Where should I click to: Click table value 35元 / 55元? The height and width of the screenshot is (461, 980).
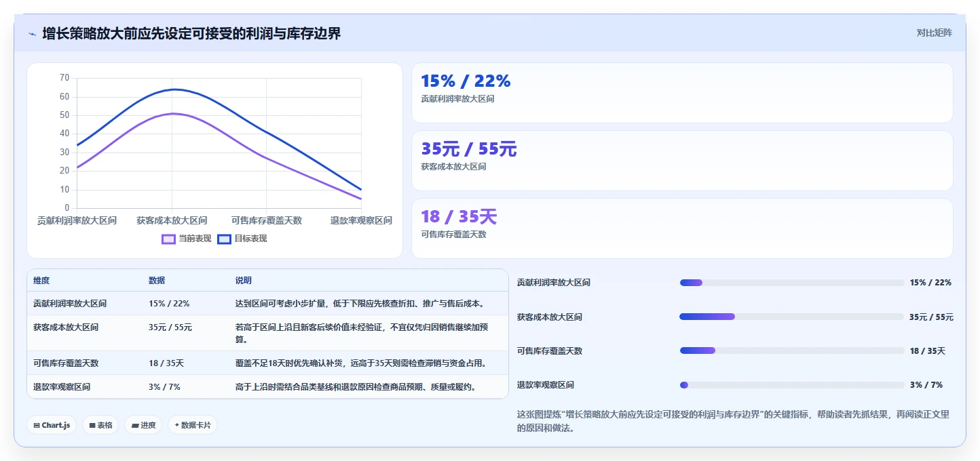click(x=170, y=327)
